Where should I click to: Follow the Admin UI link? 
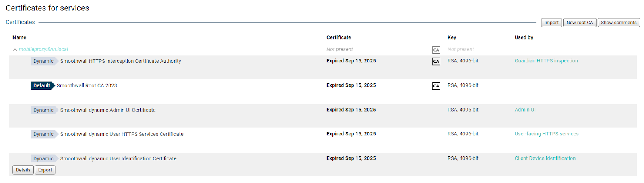click(x=525, y=110)
